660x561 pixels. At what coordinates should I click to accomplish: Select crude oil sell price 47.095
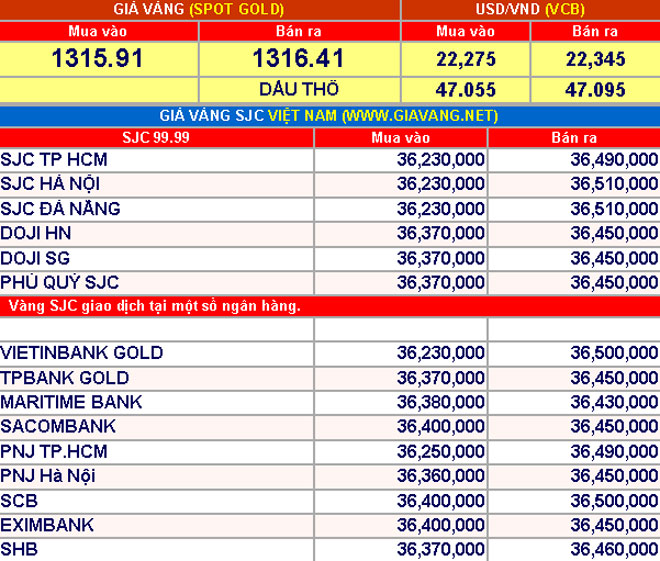click(x=596, y=89)
